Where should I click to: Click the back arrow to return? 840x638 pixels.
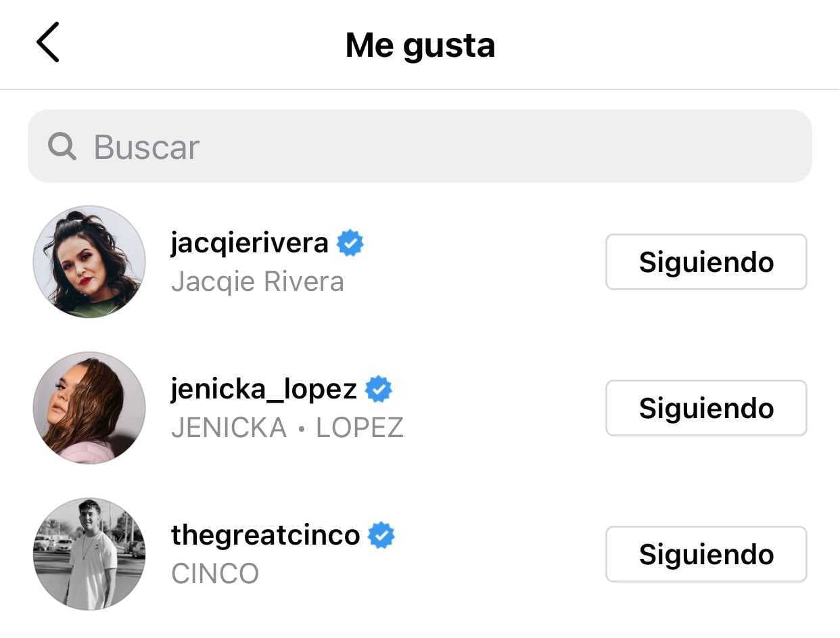tap(48, 43)
